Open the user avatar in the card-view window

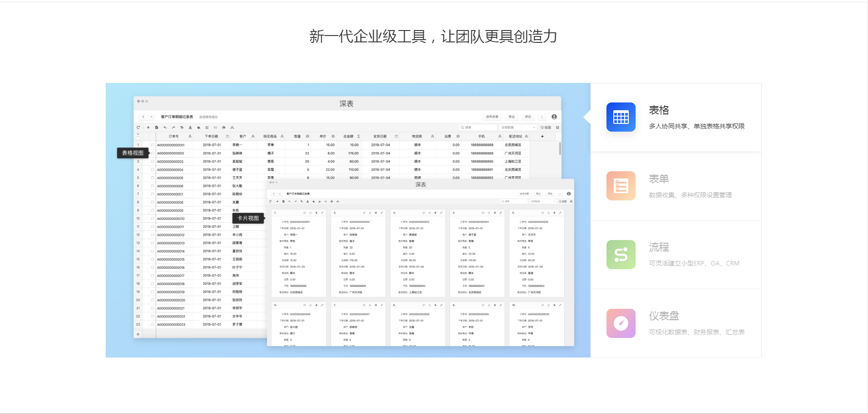click(569, 194)
